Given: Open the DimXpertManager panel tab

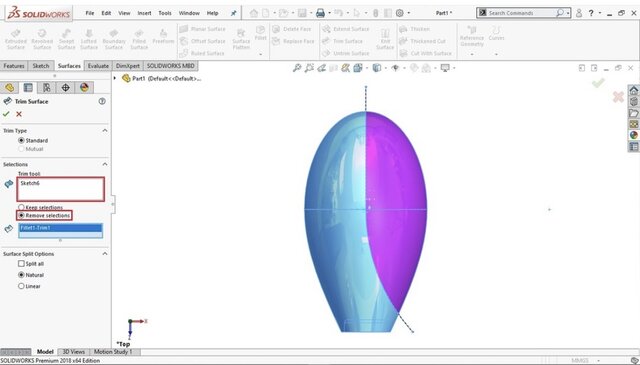Looking at the screenshot, I should click(x=65, y=87).
